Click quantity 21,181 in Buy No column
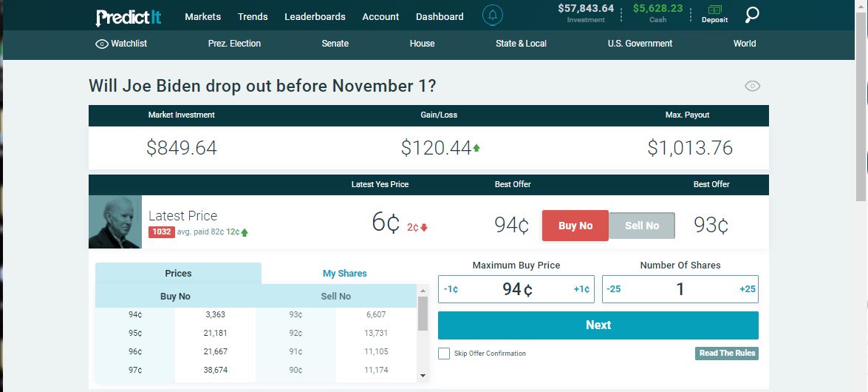Screen dimensions: 868x392 point(216,334)
